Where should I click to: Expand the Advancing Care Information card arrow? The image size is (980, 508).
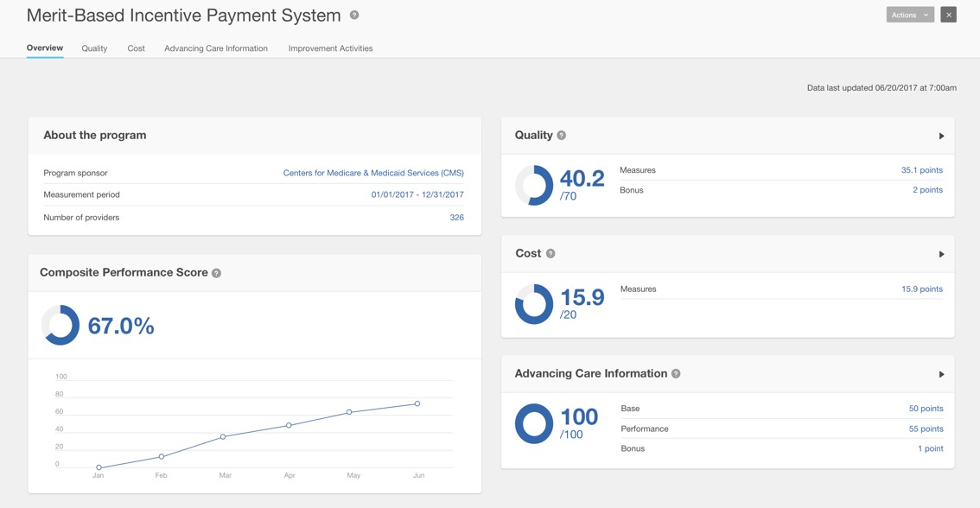pyautogui.click(x=941, y=374)
